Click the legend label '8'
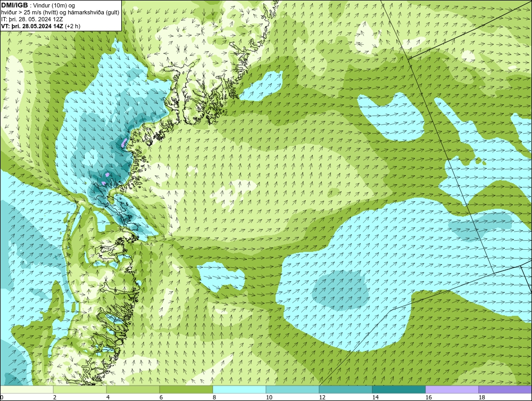This screenshot has width=532, height=401. tap(214, 397)
